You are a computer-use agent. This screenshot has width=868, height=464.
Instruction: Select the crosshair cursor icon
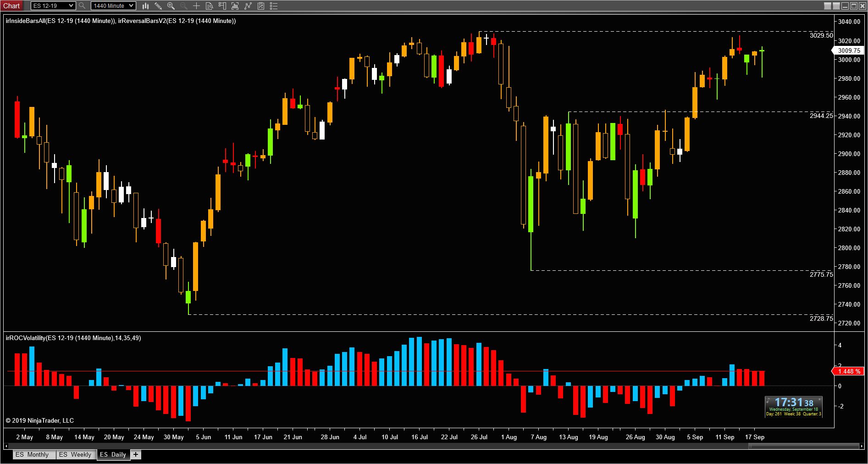pos(196,6)
